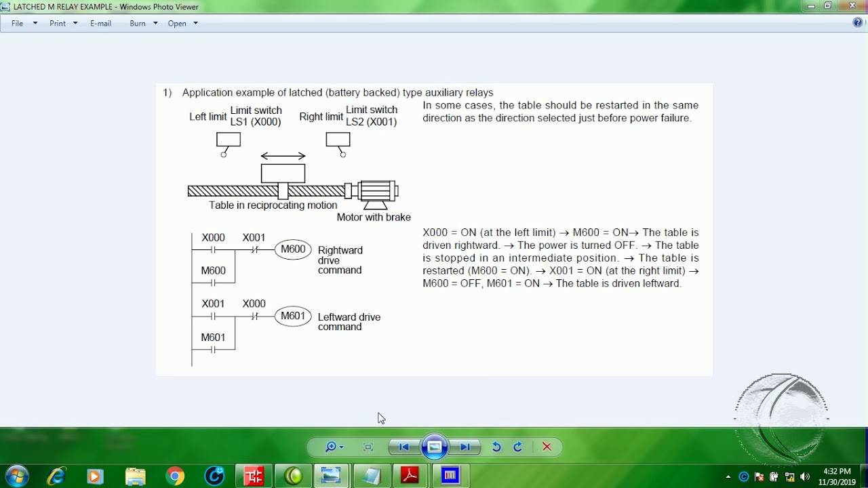Viewport: 868px width, 488px height.
Task: Click the power plug tray icon
Action: pos(774,476)
